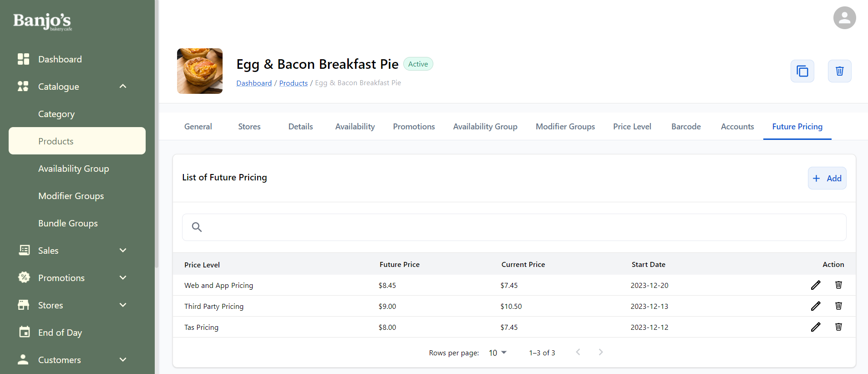Click the Dashboard sidebar icon
The height and width of the screenshot is (374, 868).
click(23, 59)
